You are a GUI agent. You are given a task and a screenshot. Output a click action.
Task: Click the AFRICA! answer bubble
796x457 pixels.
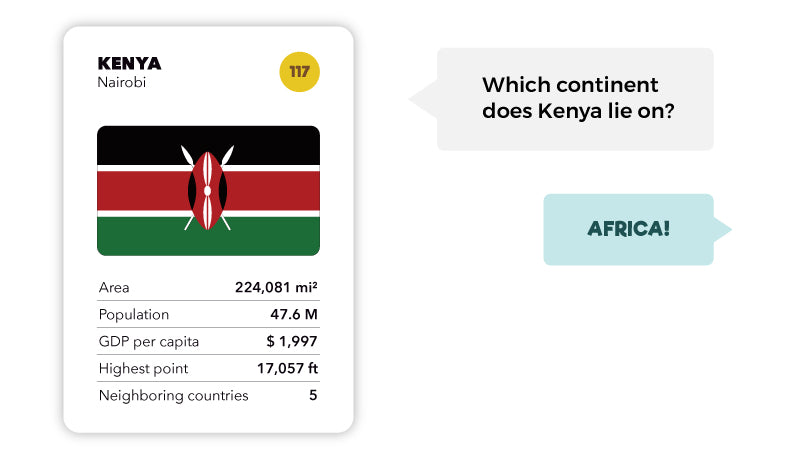coord(628,229)
